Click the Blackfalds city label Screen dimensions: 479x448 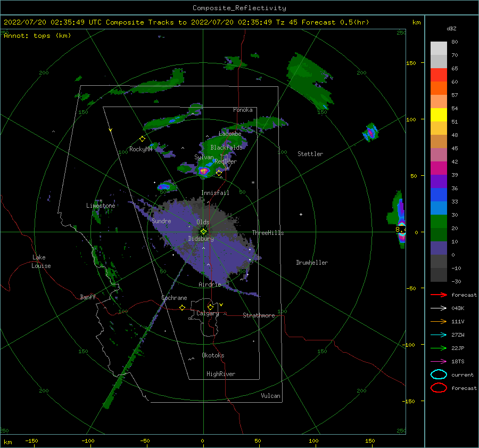tap(226, 148)
